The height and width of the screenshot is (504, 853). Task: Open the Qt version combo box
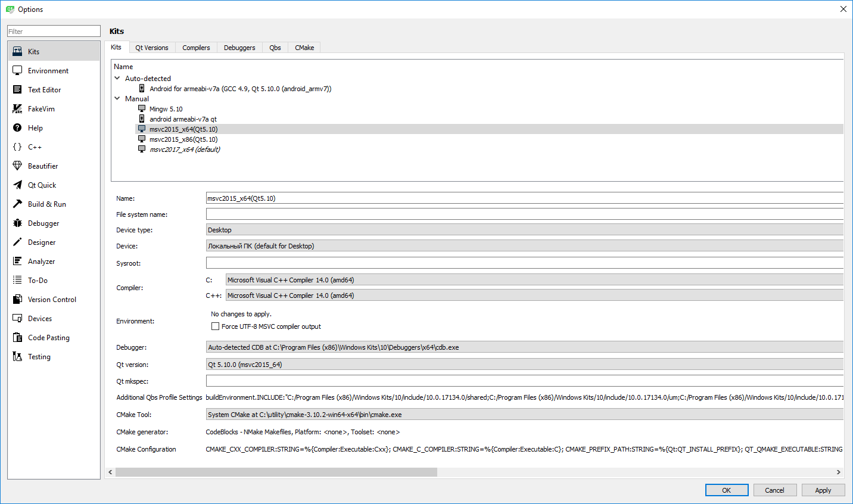point(524,365)
